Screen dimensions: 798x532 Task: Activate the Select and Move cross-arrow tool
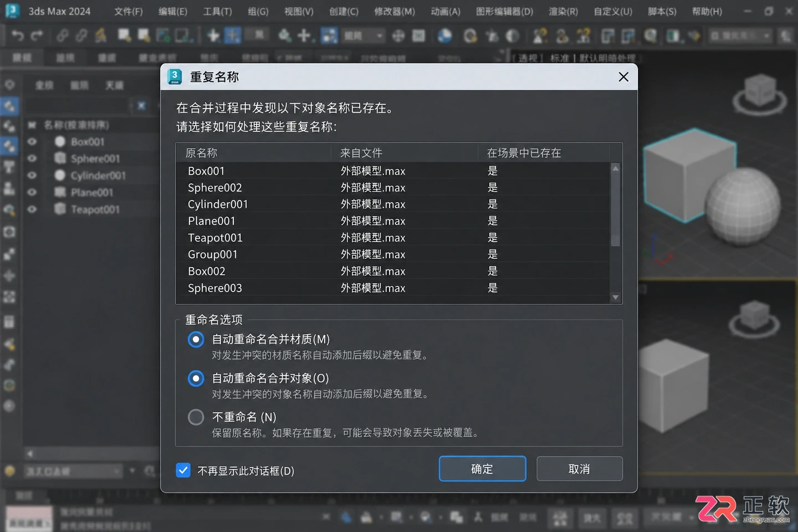pyautogui.click(x=213, y=36)
